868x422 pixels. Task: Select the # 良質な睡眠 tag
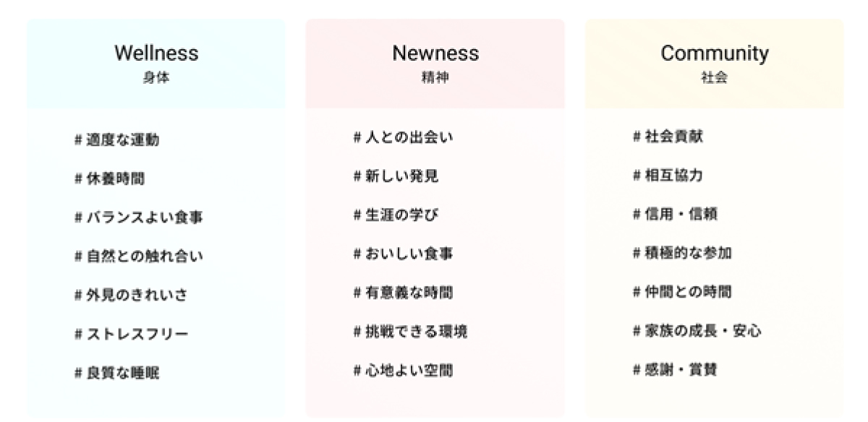click(116, 374)
